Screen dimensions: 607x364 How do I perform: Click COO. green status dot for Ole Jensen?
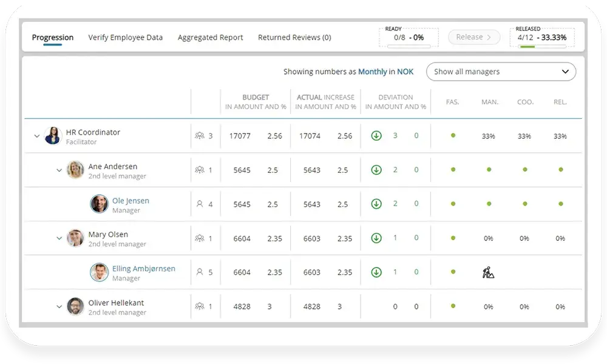pos(525,204)
